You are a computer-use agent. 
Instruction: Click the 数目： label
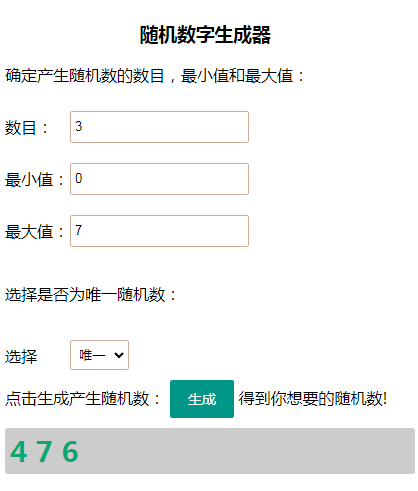click(x=27, y=128)
